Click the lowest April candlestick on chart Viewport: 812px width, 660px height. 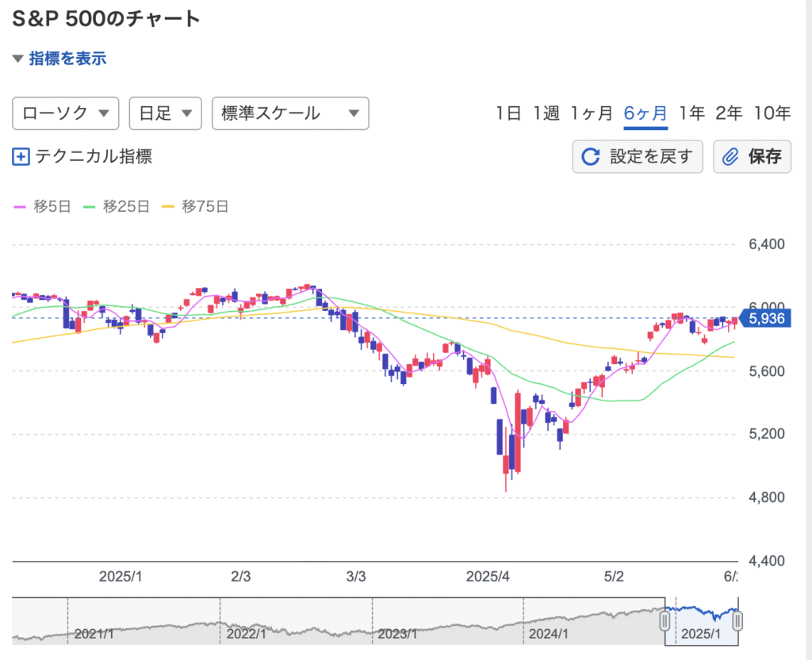pos(506,464)
